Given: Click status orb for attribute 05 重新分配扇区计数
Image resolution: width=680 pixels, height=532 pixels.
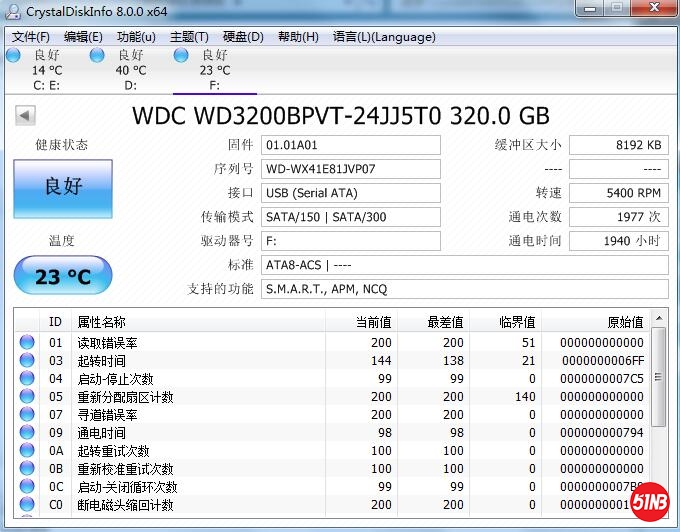Looking at the screenshot, I should click(27, 396).
